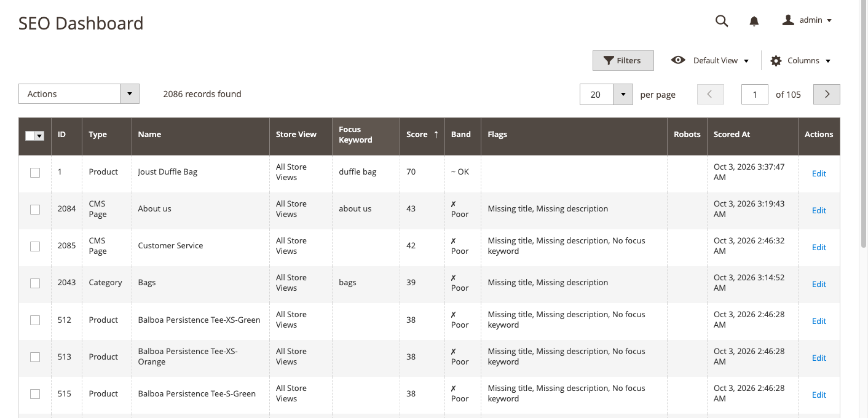Edit the Balboa Persistence Tee-S-Green record
The image size is (868, 418).
819,395
